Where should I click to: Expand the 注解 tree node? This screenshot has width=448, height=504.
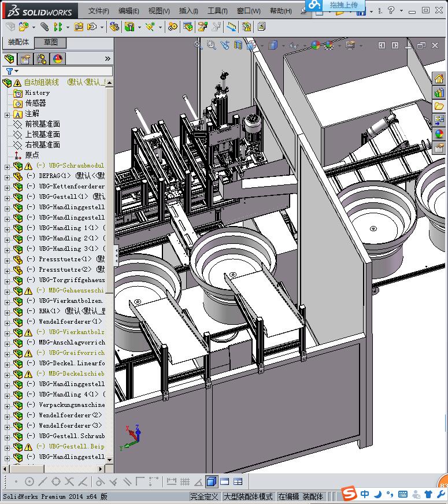click(x=7, y=114)
